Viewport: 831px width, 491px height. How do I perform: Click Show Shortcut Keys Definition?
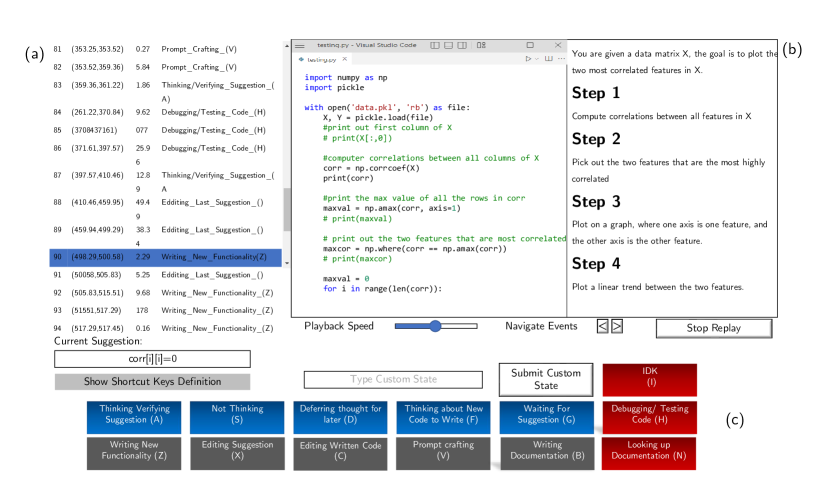click(152, 382)
